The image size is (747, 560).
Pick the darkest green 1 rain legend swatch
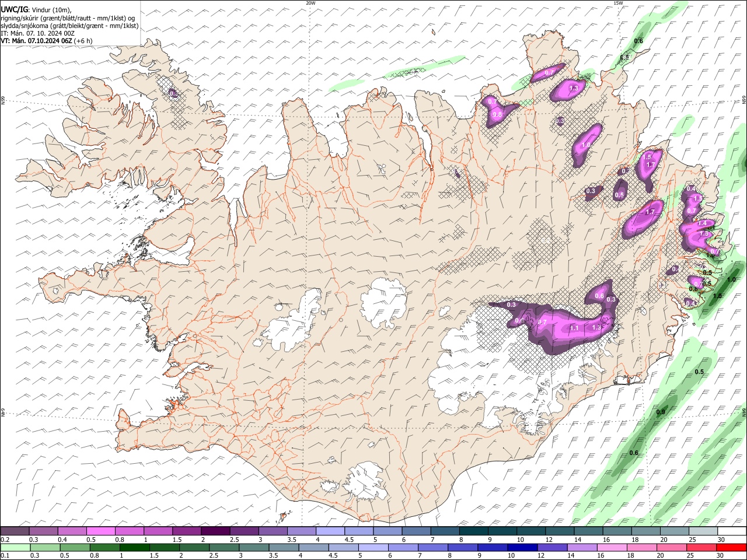135,548
